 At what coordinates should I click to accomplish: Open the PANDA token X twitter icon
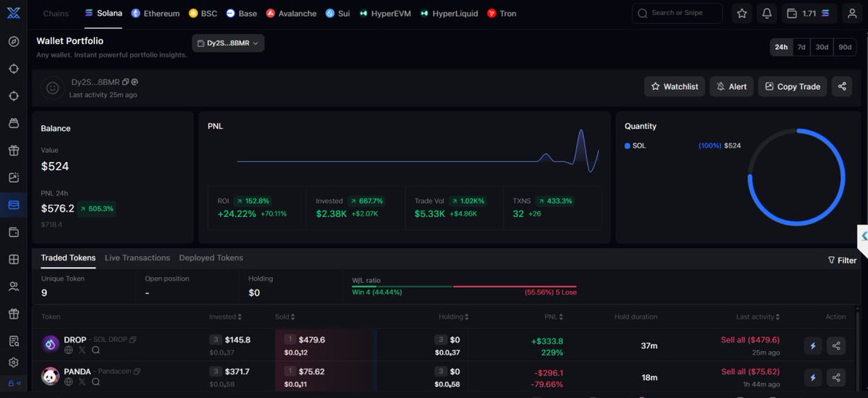click(x=82, y=381)
